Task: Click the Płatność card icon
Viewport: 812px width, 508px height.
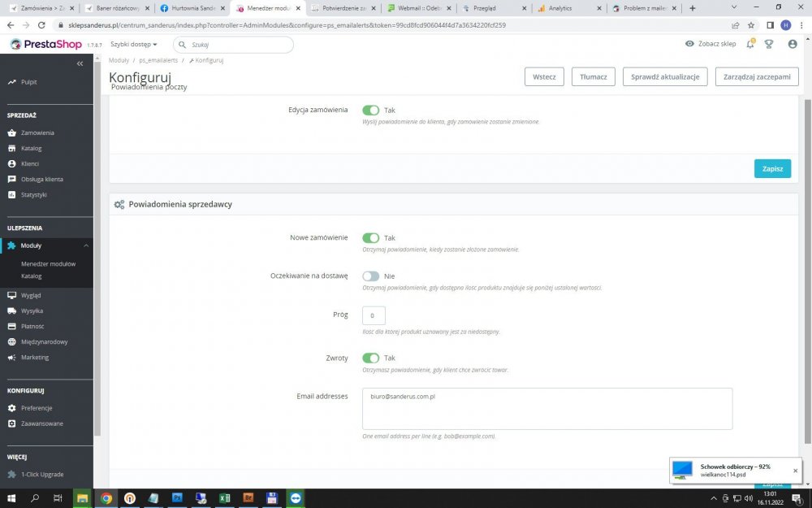Action: point(12,327)
